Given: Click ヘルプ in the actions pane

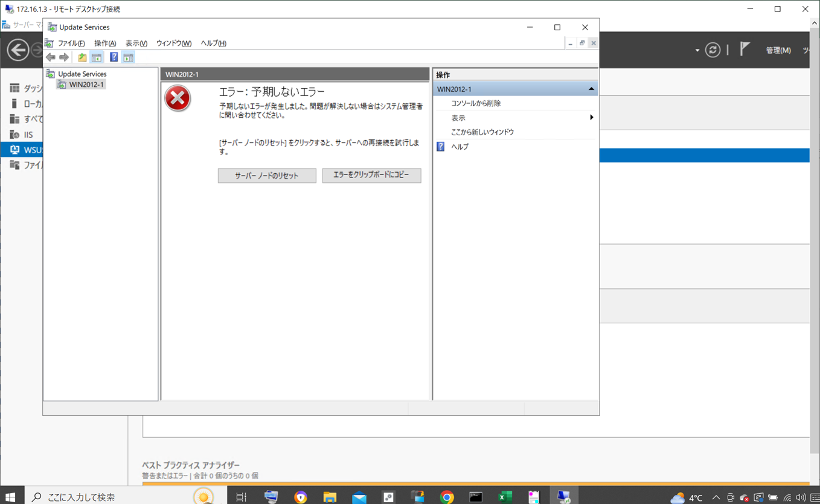Looking at the screenshot, I should tap(460, 147).
